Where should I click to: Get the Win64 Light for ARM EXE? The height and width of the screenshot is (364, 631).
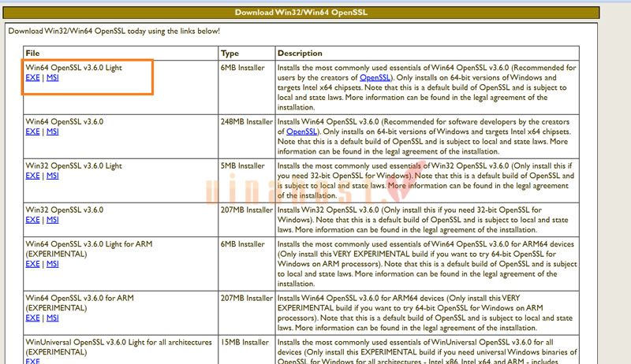click(x=32, y=264)
